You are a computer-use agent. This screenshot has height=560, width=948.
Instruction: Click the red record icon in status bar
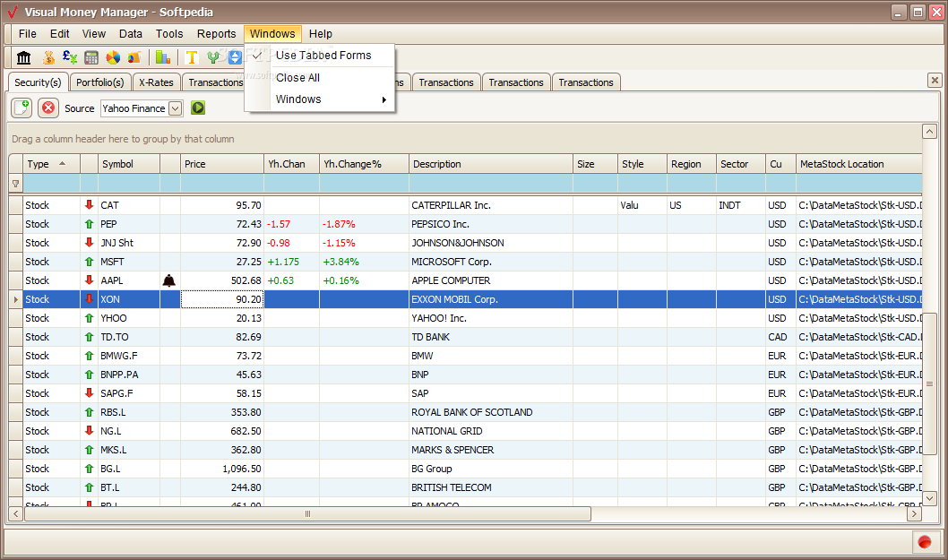(925, 542)
